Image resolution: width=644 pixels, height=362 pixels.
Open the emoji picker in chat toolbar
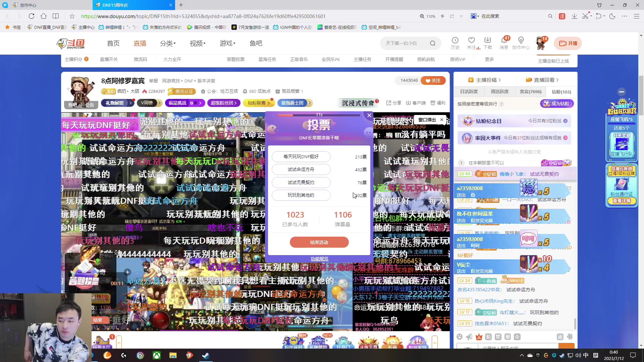point(459,337)
